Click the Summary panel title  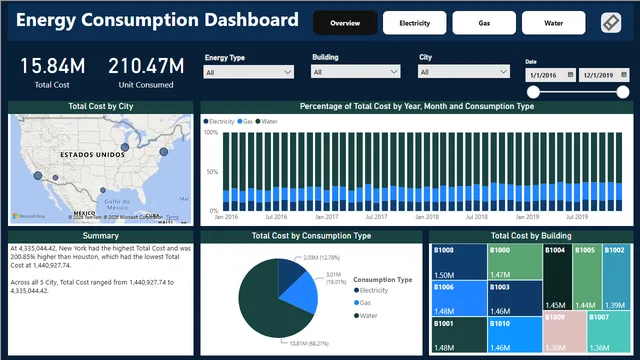[x=100, y=236]
